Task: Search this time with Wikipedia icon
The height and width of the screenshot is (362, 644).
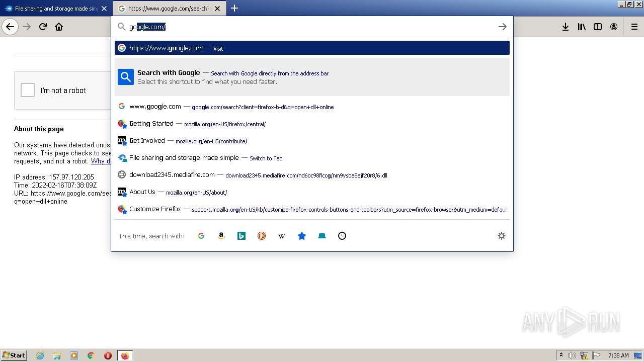Action: [x=282, y=236]
